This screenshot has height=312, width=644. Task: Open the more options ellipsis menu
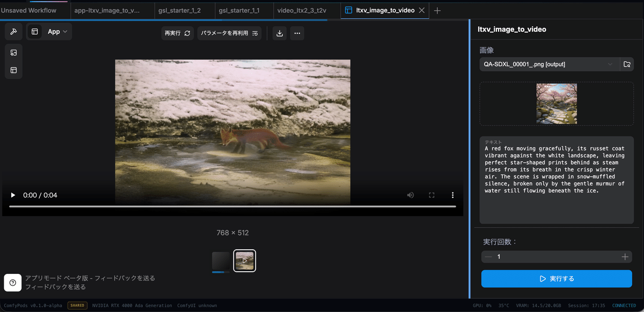pos(297,33)
